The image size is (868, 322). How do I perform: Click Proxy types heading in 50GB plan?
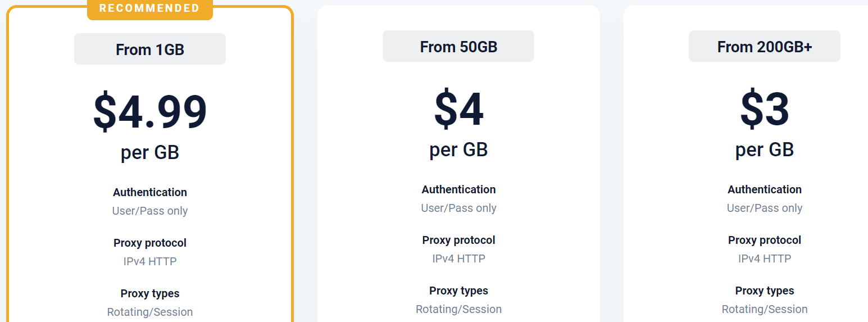458,291
